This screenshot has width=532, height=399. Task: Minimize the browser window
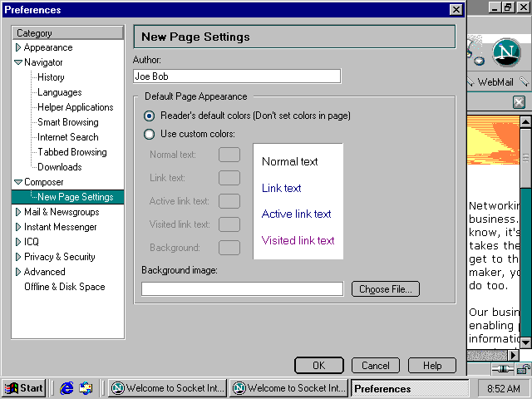point(495,7)
